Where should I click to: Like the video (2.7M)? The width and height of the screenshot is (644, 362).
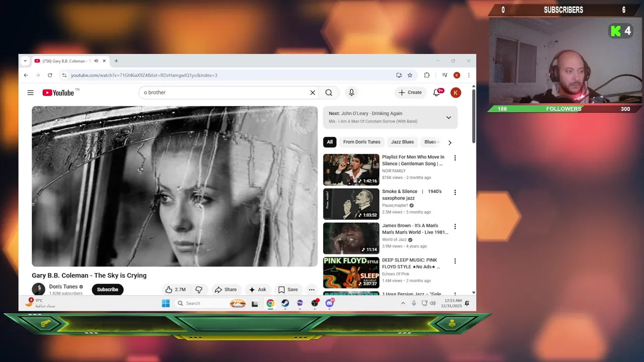pyautogui.click(x=176, y=290)
